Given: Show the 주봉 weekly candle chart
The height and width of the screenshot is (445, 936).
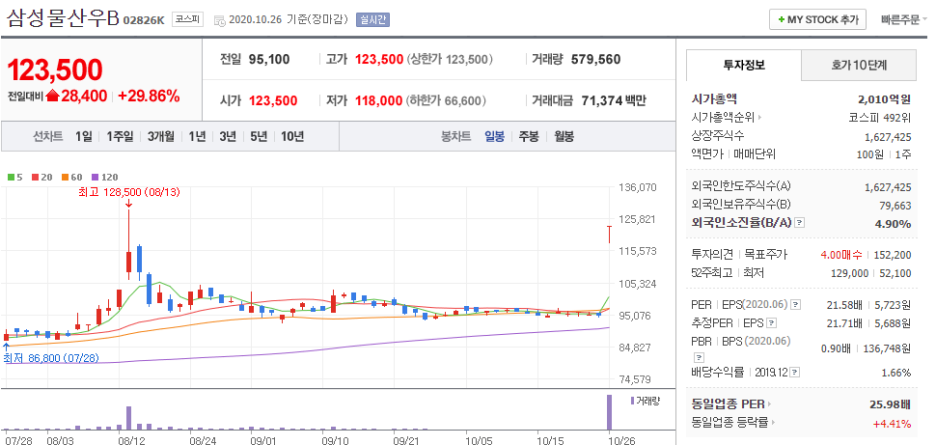Looking at the screenshot, I should pyautogui.click(x=528, y=137).
